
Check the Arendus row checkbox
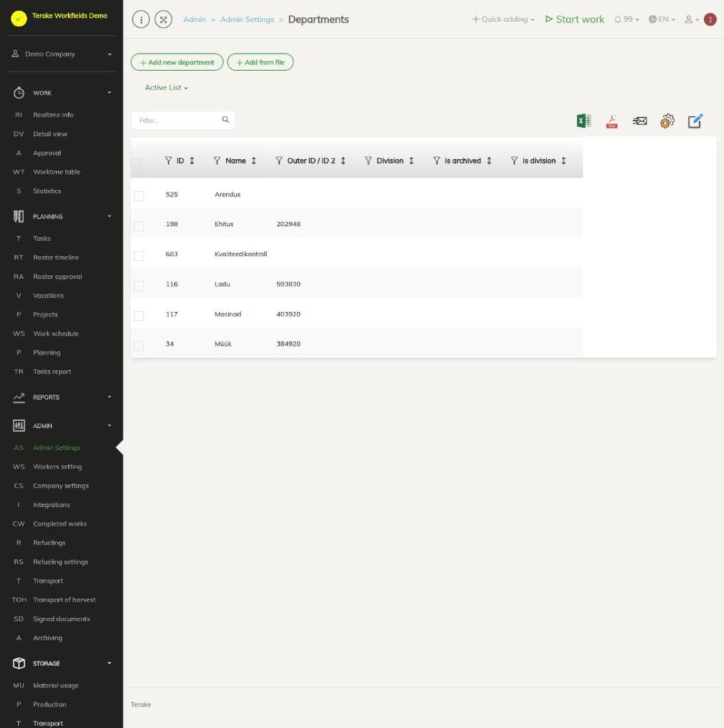[x=139, y=196]
